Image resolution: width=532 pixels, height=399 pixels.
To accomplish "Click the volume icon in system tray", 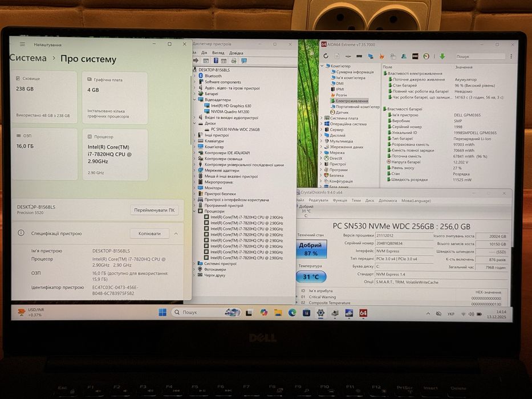I will pyautogui.click(x=471, y=314).
